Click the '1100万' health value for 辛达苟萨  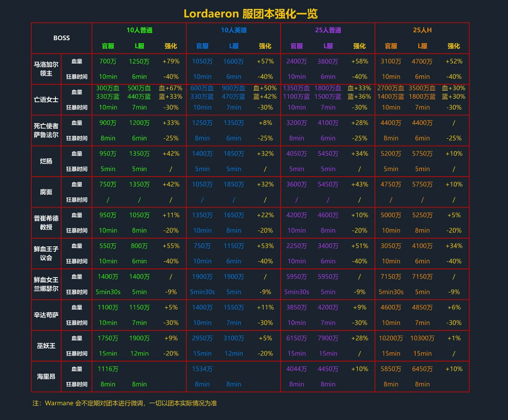click(108, 307)
